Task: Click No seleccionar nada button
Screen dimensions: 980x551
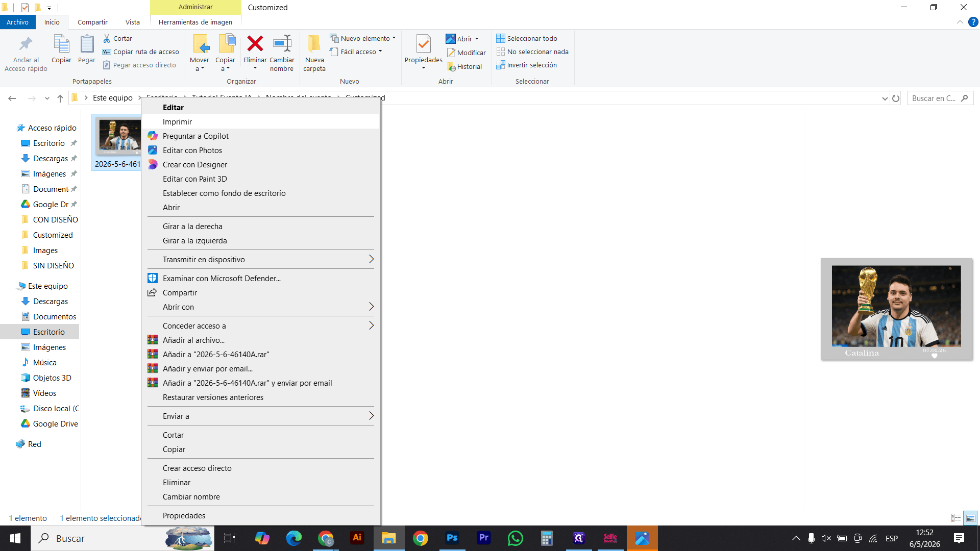Action: point(532,52)
